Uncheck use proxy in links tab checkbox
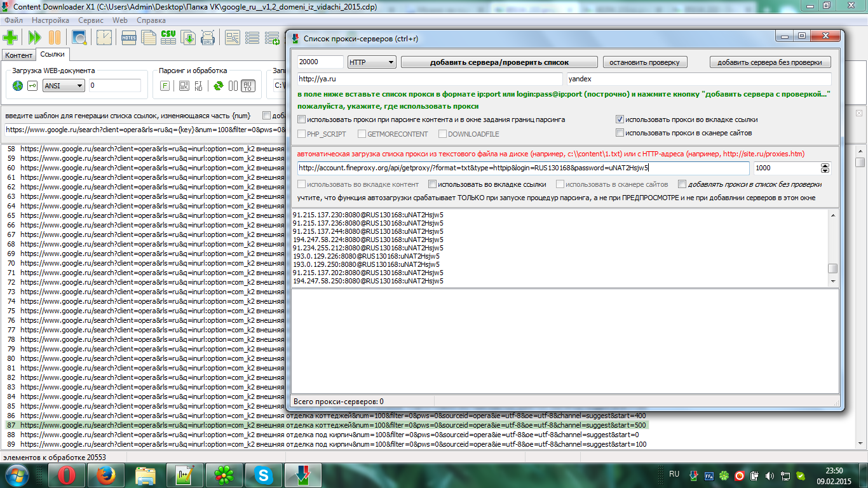The image size is (868, 488). click(x=620, y=119)
